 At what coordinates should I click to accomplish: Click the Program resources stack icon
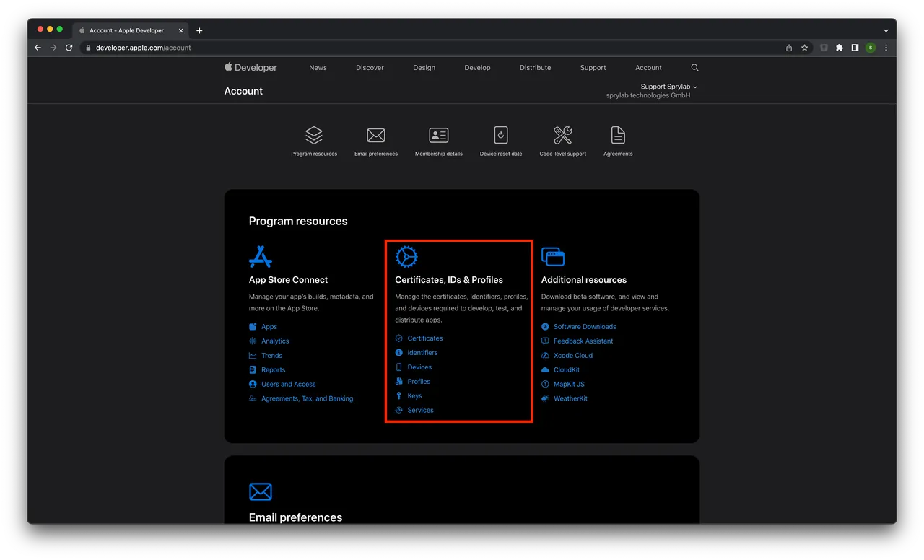point(314,135)
